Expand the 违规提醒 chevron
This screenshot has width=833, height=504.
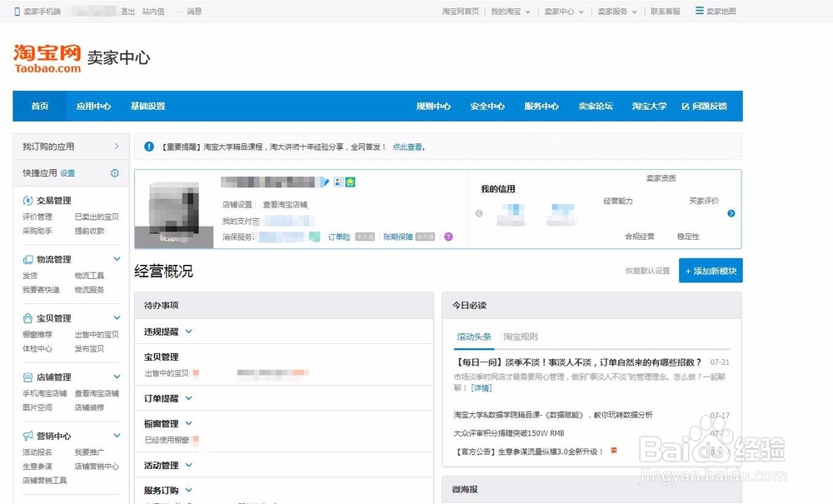[188, 332]
